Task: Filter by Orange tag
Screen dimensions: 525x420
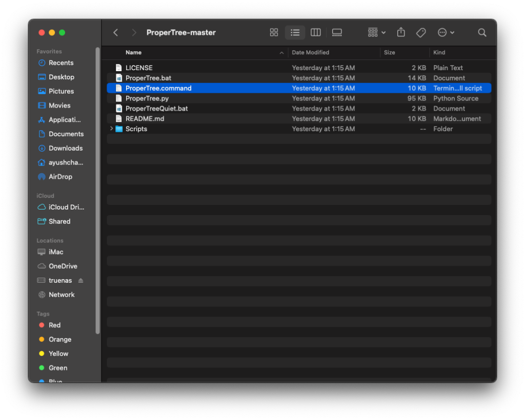Action: pos(60,340)
